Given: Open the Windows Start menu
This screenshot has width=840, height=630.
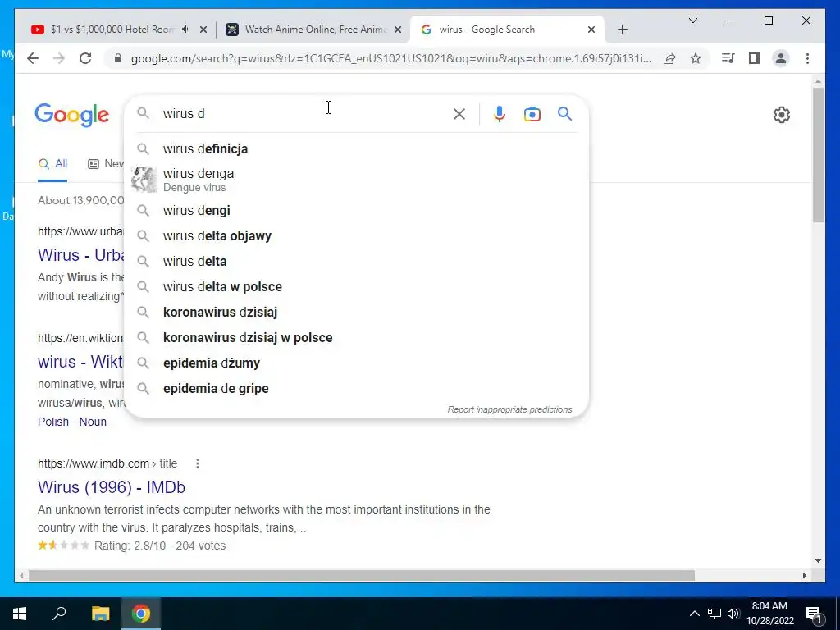Looking at the screenshot, I should tap(20, 614).
